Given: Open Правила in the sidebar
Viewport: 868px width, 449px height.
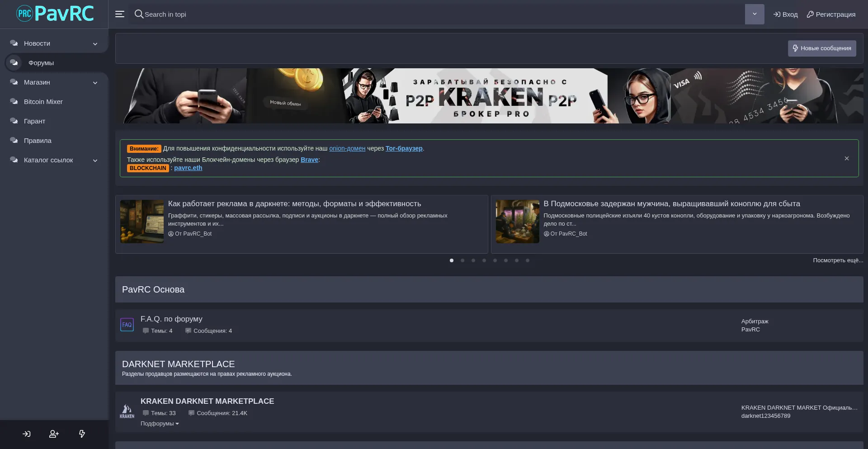Looking at the screenshot, I should pos(38,141).
